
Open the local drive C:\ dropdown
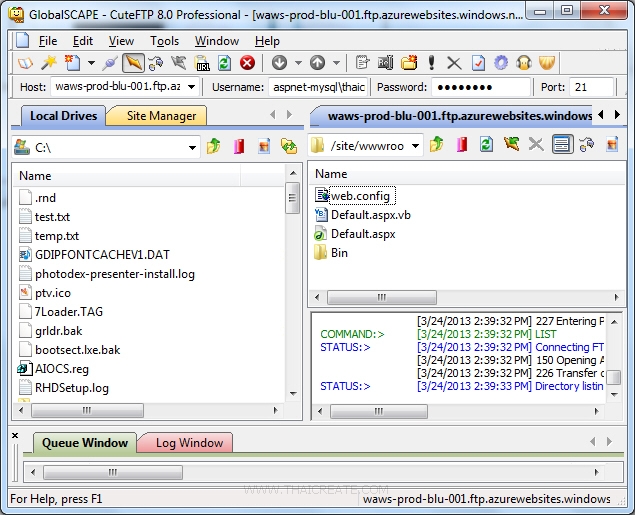(192, 147)
